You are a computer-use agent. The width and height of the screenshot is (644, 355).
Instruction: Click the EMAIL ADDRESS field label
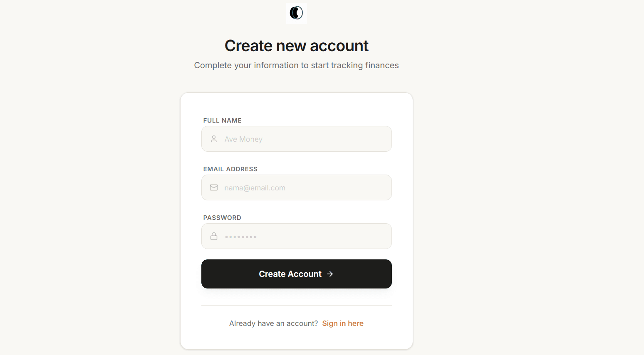tap(230, 169)
